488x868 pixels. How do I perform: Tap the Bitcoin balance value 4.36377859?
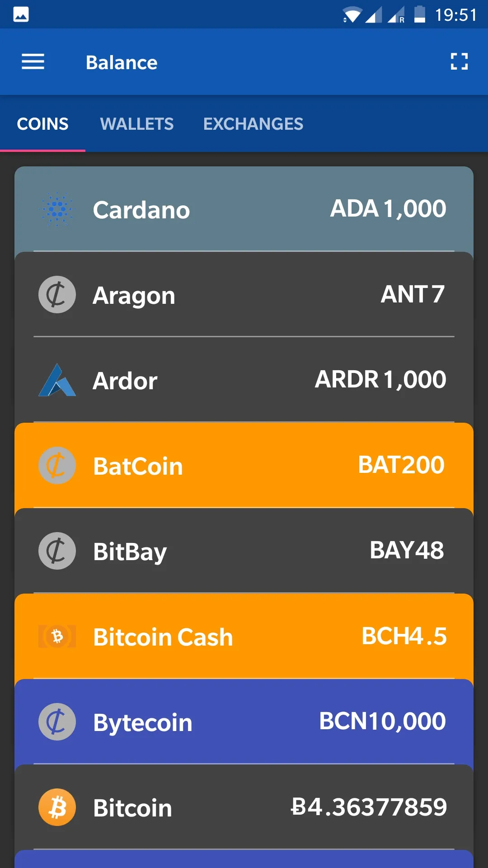pos(369,807)
